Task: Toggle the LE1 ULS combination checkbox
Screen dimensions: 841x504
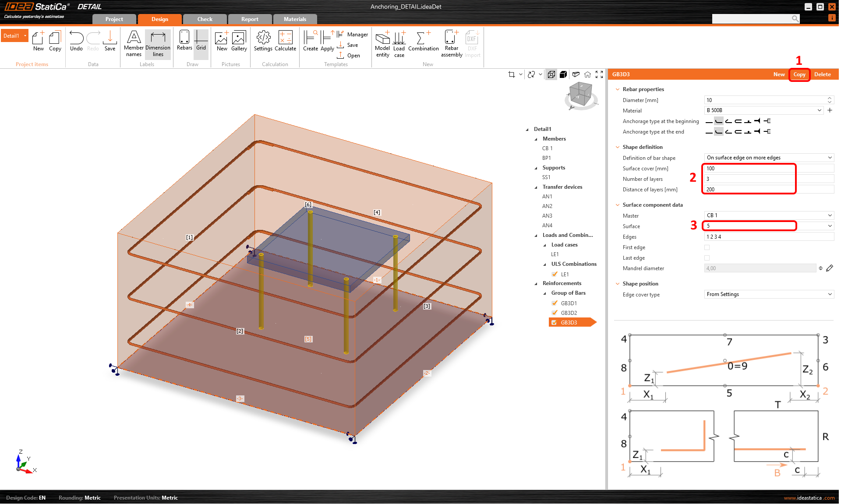Action: [555, 274]
